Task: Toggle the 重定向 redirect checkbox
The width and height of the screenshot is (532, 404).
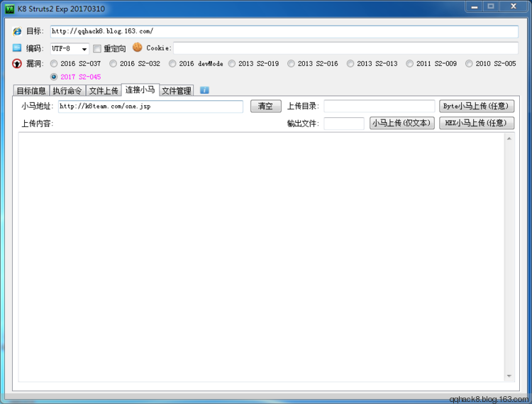Action: pos(97,48)
